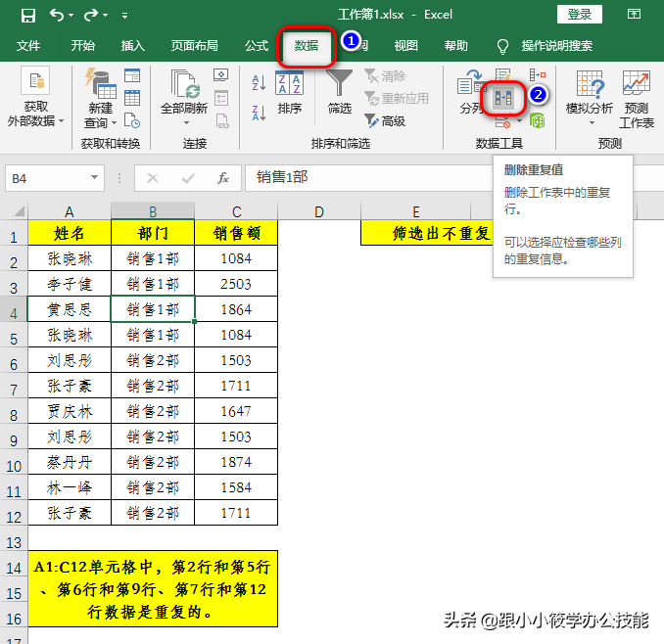Click the Edit Links icon
The width and height of the screenshot is (664, 644).
tap(221, 121)
